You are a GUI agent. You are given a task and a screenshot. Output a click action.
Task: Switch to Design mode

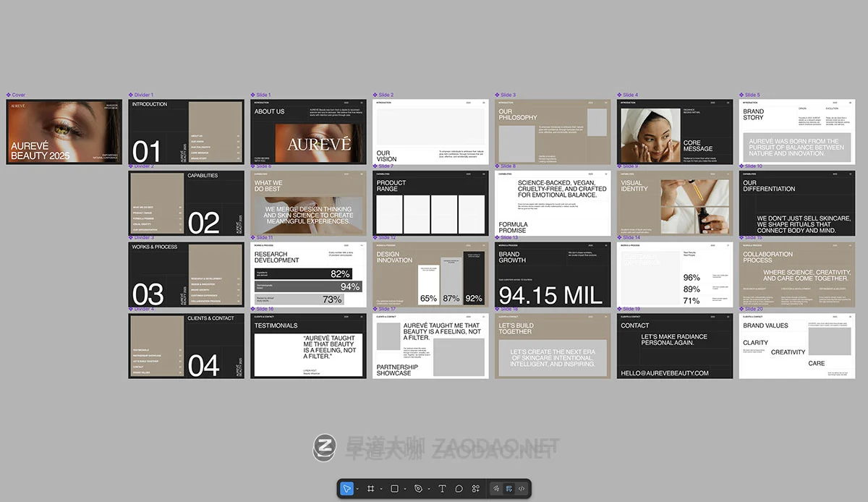pyautogui.click(x=509, y=489)
